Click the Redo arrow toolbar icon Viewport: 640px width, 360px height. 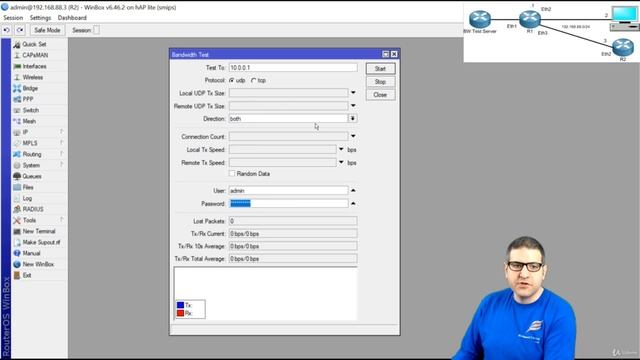(20, 30)
